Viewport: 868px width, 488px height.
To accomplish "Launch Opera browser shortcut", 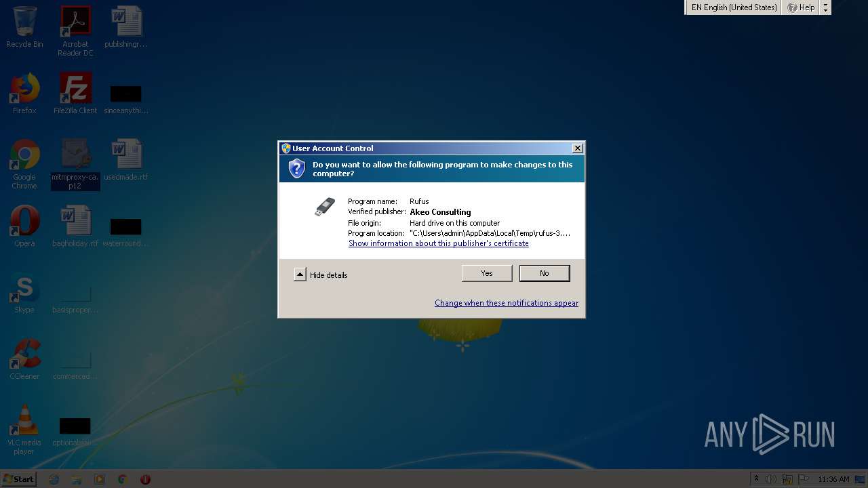I will coord(24,226).
